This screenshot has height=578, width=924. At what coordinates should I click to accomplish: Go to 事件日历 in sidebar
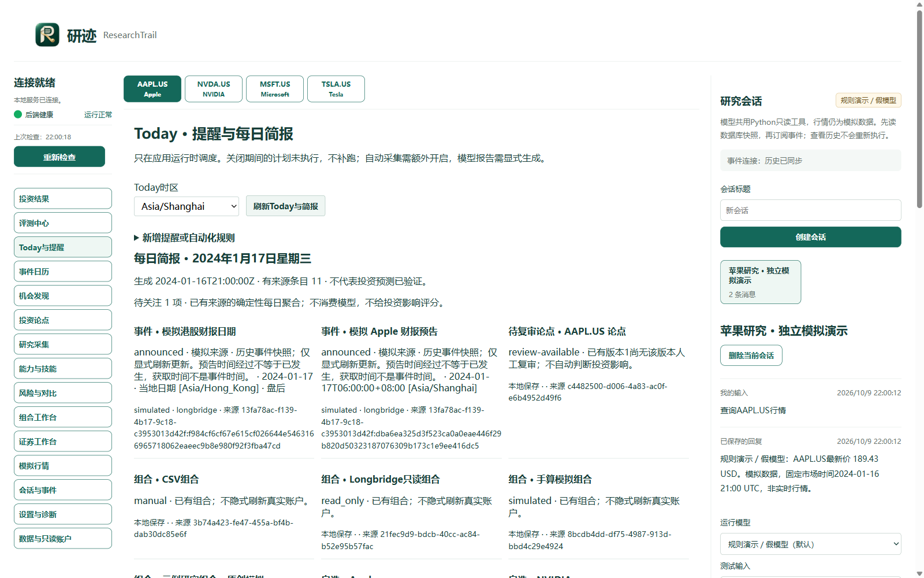point(63,271)
